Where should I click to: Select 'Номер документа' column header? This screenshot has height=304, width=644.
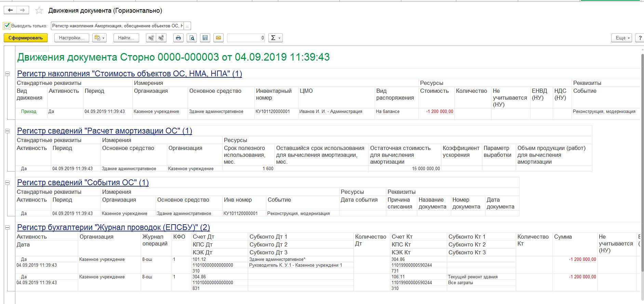coord(466,203)
